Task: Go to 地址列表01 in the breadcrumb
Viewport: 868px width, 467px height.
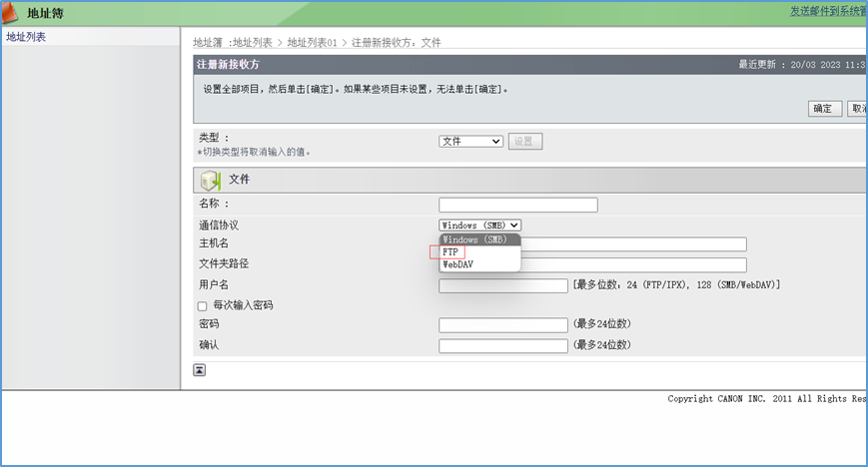Action: (312, 43)
